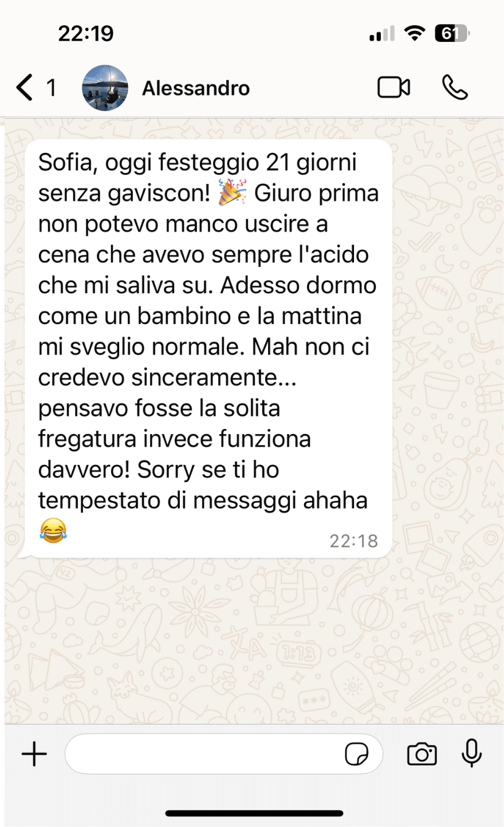Tap the cellular signal bars
This screenshot has width=504, height=827.
click(382, 34)
